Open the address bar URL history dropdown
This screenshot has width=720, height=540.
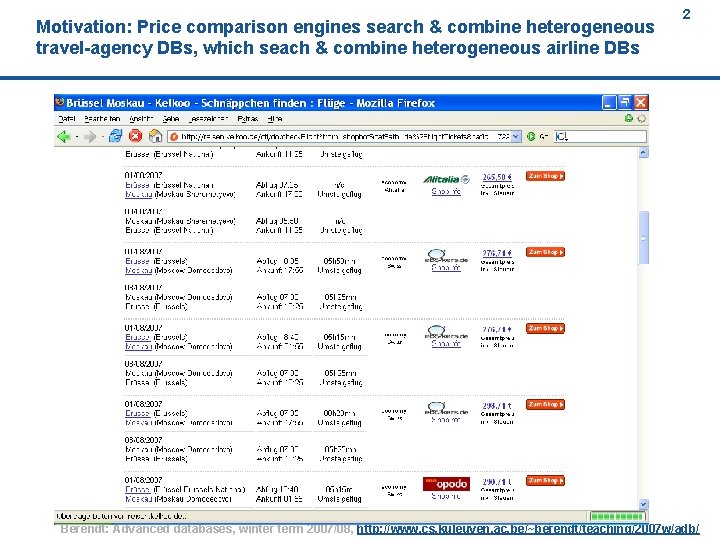click(516, 136)
